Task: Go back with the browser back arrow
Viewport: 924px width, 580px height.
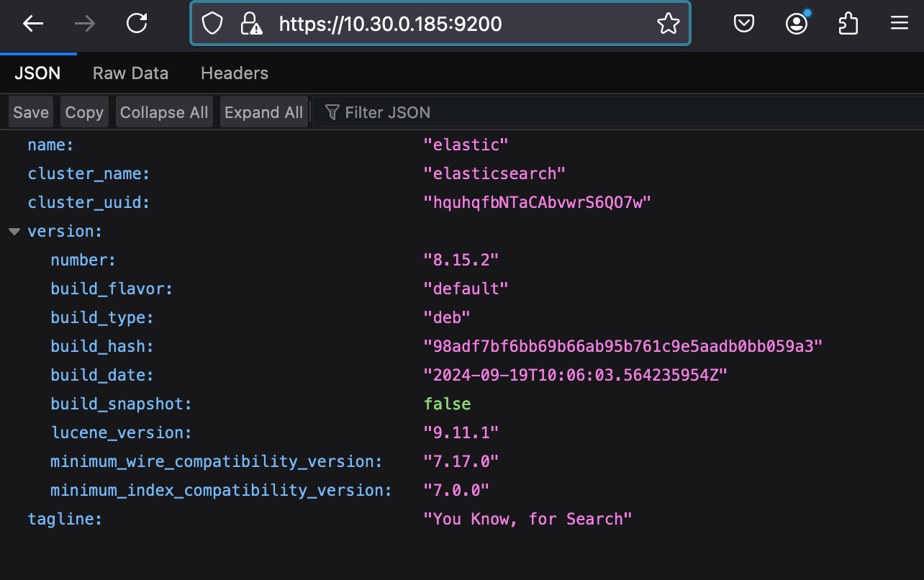Action: tap(33, 24)
